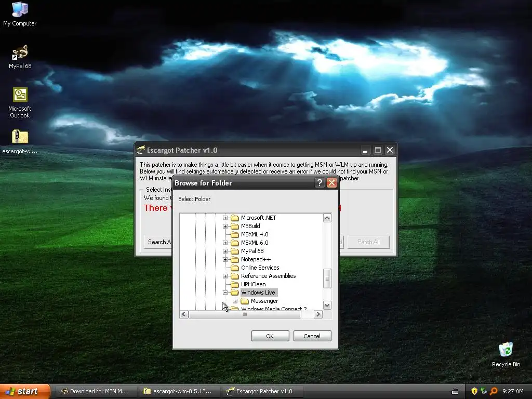Viewport: 532px width, 399px height.
Task: Click the folder tree scroll up arrow
Action: click(327, 218)
